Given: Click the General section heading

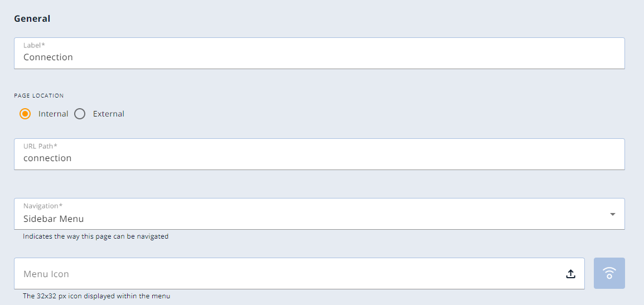Looking at the screenshot, I should [32, 19].
